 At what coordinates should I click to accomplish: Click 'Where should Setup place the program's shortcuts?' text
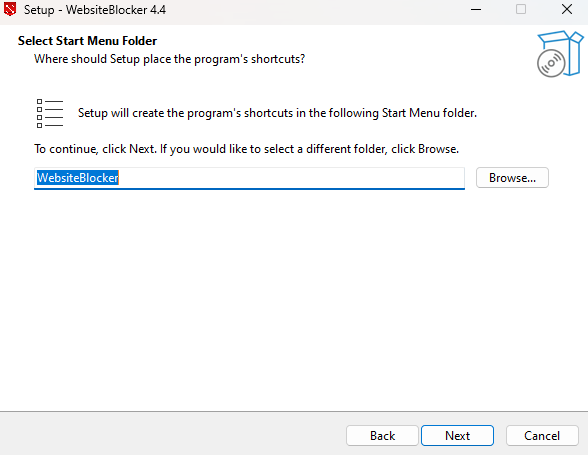click(x=170, y=59)
